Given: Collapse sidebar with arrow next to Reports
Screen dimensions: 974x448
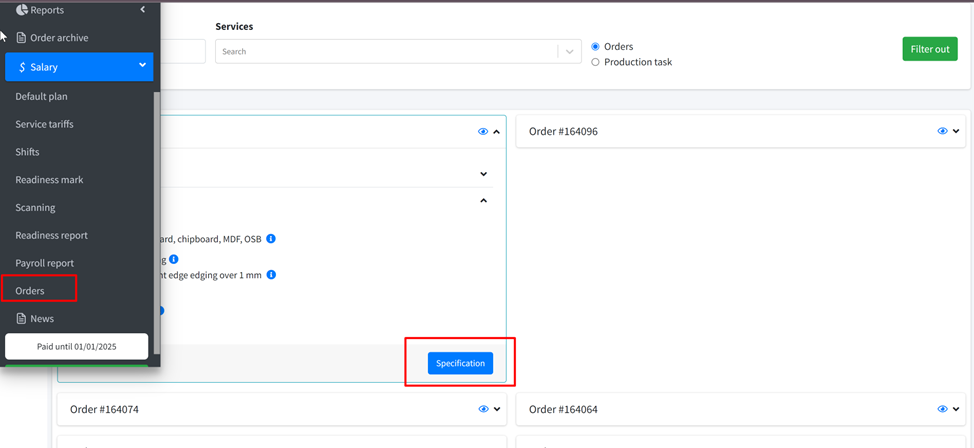Looking at the screenshot, I should 142,10.
